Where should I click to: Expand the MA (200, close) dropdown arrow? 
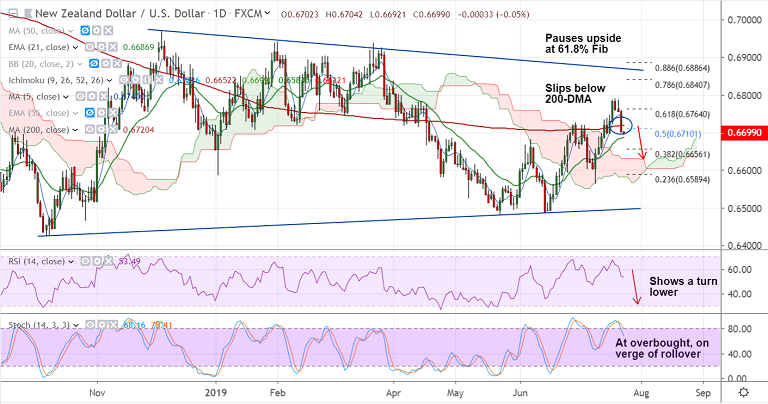(75, 130)
